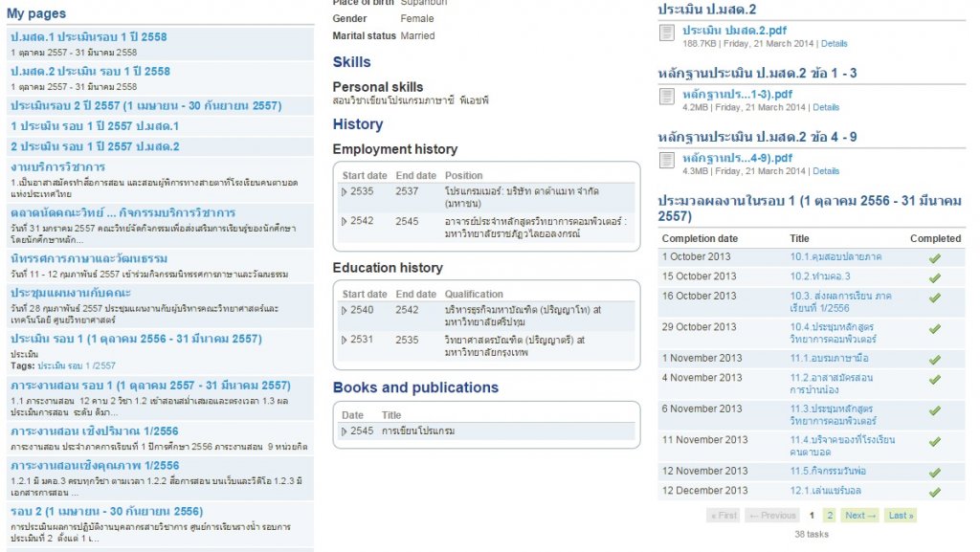Screen dimensions: 980x552
Task: Jump to the Last page of tasks
Action: point(901,516)
